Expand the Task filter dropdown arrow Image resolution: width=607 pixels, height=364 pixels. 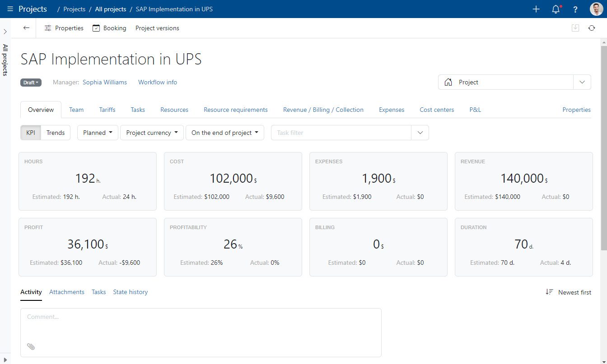coord(420,133)
